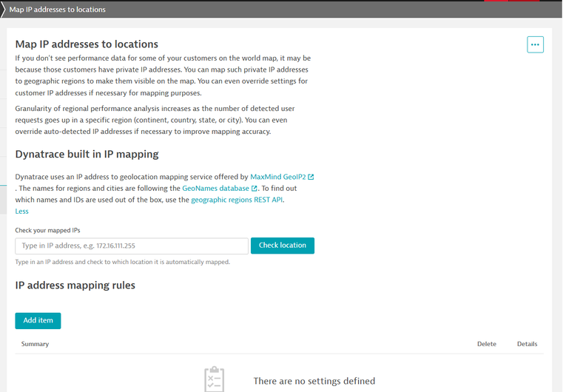The width and height of the screenshot is (563, 392).
Task: Click external link icon beside GeoNames database
Action: pos(254,189)
